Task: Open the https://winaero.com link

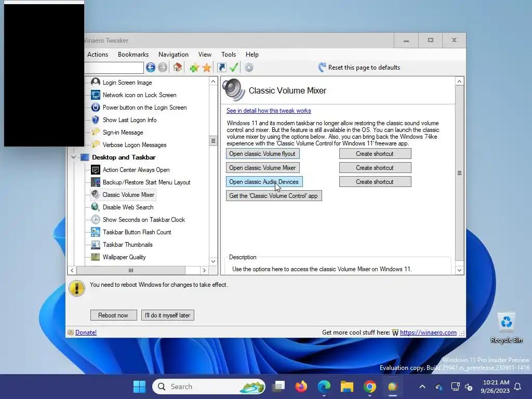Action: [x=428, y=332]
